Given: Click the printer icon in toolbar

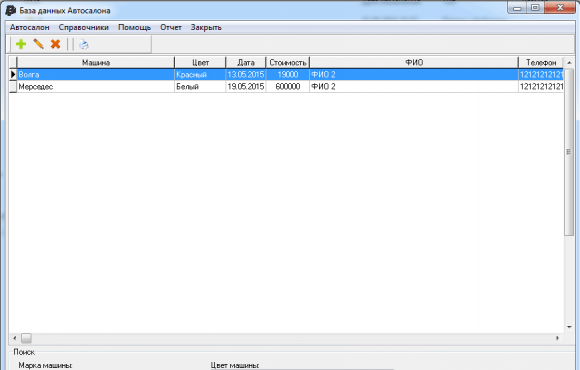Looking at the screenshot, I should (x=84, y=44).
